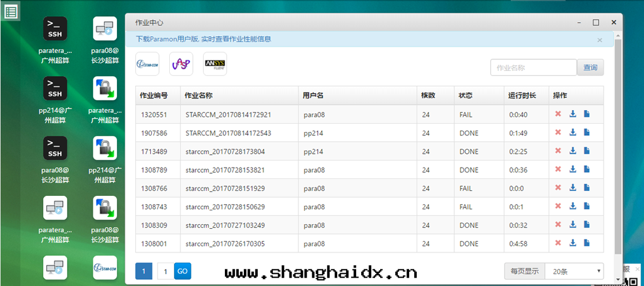The height and width of the screenshot is (286, 644).
Task: Dismiss the Paramon download notification banner
Action: 599,40
